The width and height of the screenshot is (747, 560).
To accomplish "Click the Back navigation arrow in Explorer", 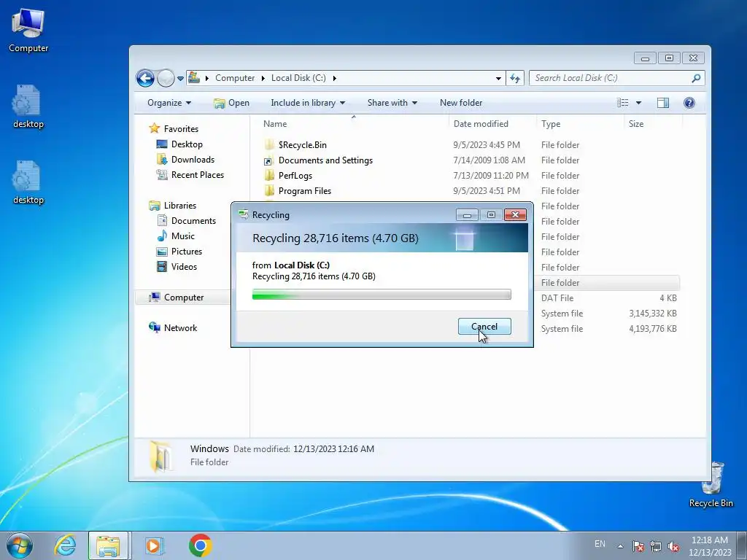I will (x=145, y=78).
